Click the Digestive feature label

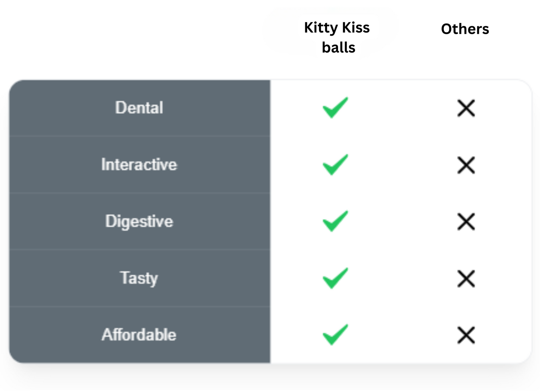[139, 221]
